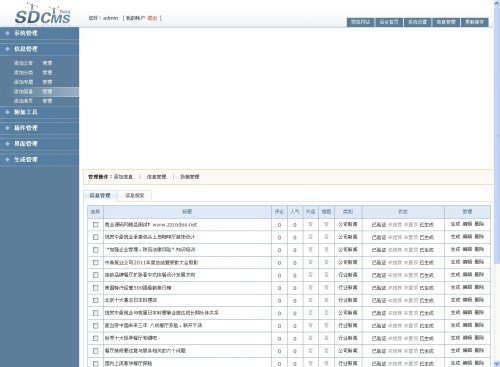The width and height of the screenshot is (500, 367).
Task: Open 系统设置 in top navigation
Action: coord(417,22)
